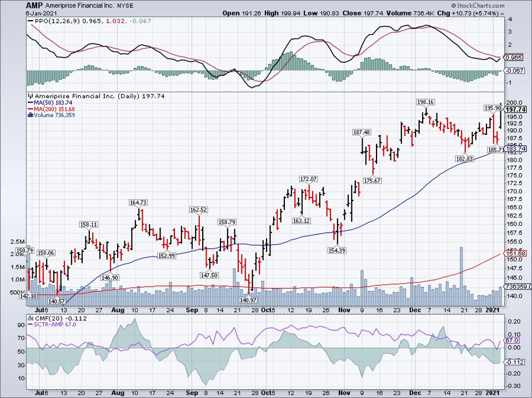This screenshot has width=532, height=398.
Task: Click the Ameriprise Financial Inc. company name in the header
Action: point(79,6)
